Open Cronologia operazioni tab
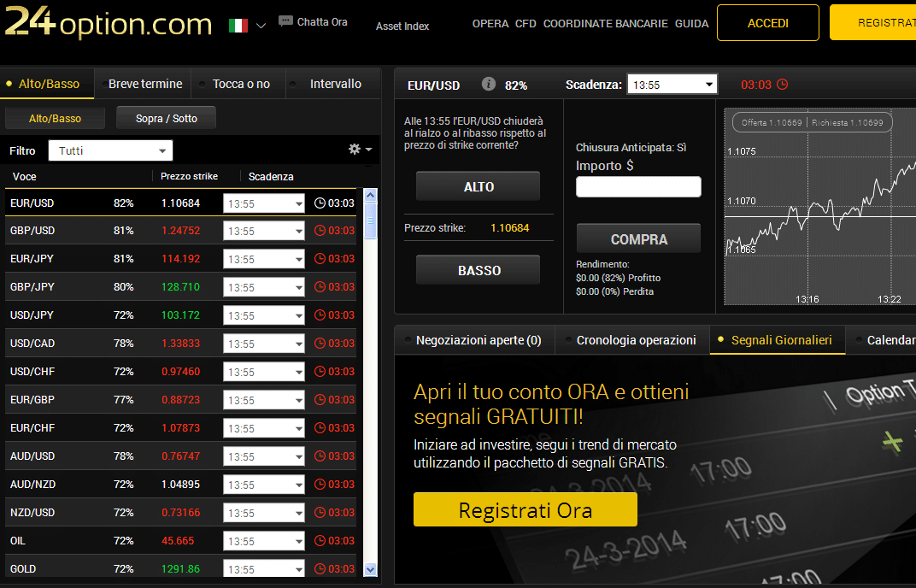Screen dimensions: 916x588 pos(632,340)
